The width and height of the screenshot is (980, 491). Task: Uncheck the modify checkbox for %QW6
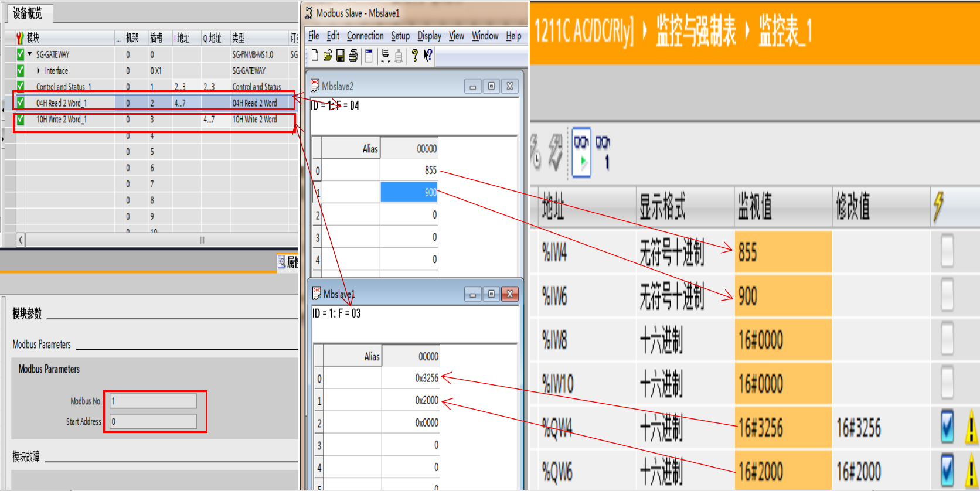tap(947, 470)
